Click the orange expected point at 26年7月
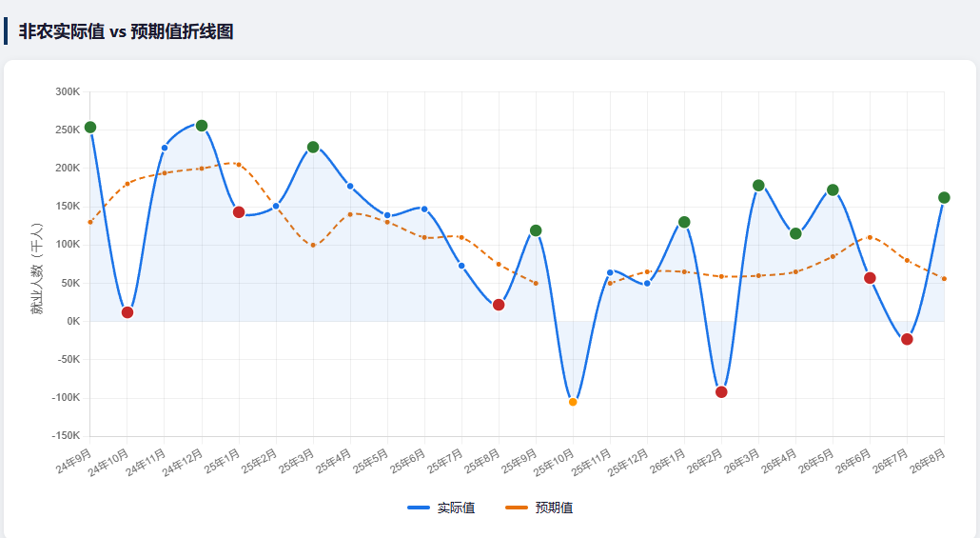 pos(907,260)
